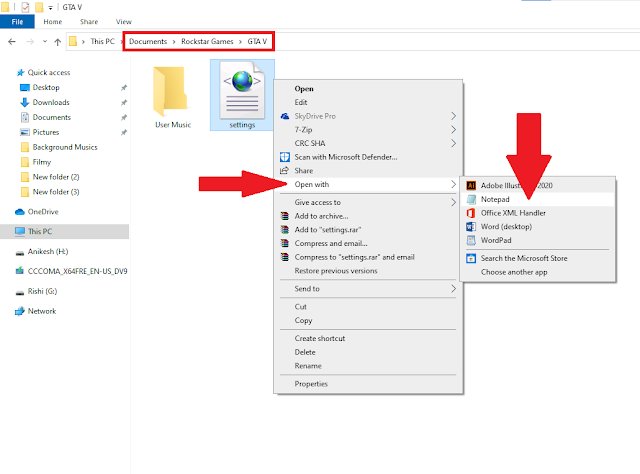Click chevron after Documents in address bar
This screenshot has width=640, height=474.
point(174,42)
